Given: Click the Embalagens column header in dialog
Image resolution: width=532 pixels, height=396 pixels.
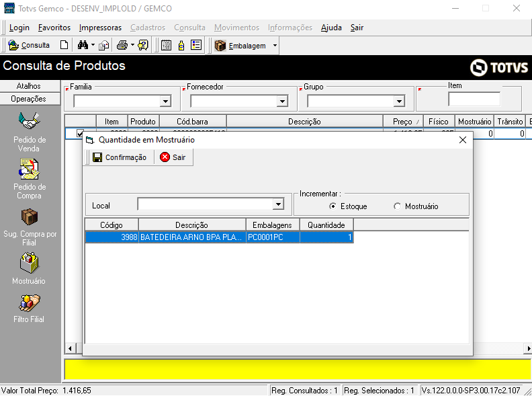Looking at the screenshot, I should pyautogui.click(x=273, y=225).
